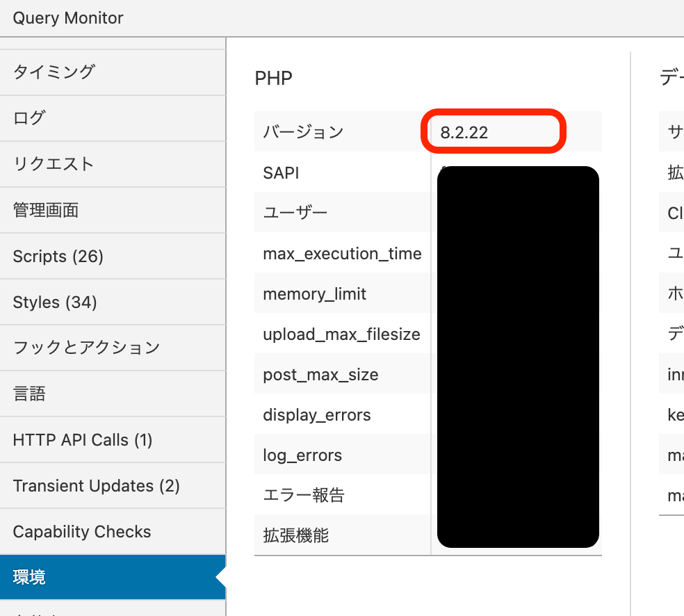Show HTTP API Calls (1)
Viewport: 684px width, 616px height.
click(x=83, y=440)
